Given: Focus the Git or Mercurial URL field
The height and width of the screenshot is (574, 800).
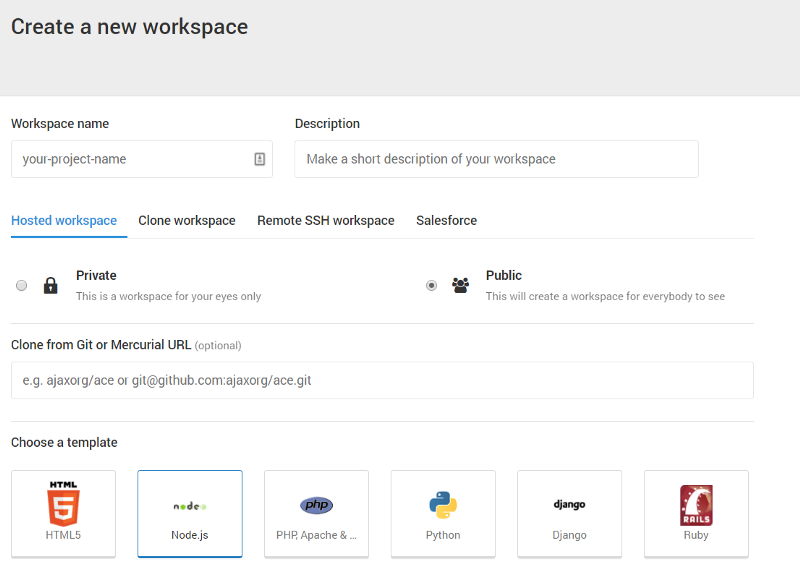Looking at the screenshot, I should pyautogui.click(x=382, y=380).
